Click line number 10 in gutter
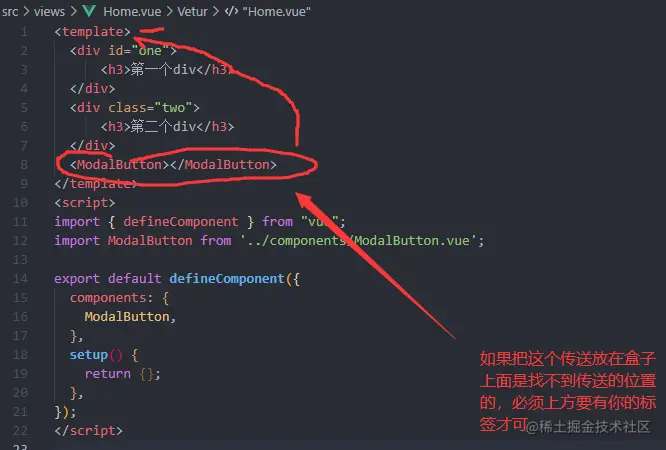 tap(20, 203)
